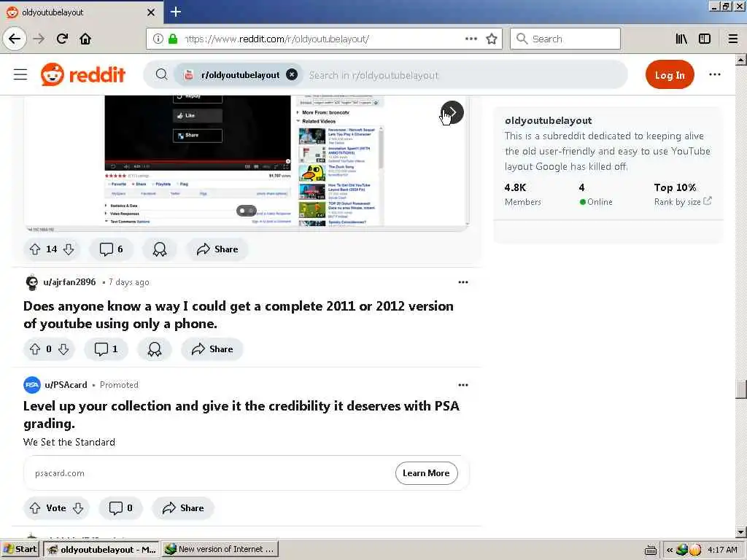Screen dimensions: 747x560
Task: Downvote the post with 14 votes
Action: 69,249
